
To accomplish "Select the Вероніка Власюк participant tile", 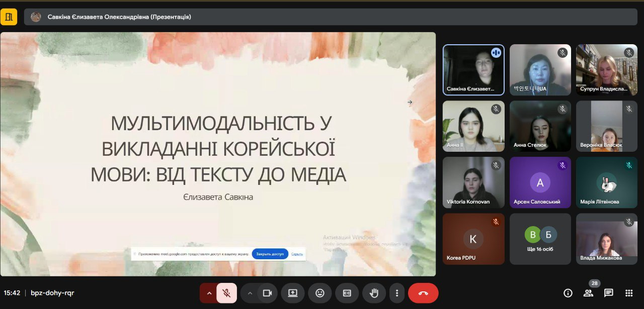I will (x=607, y=126).
